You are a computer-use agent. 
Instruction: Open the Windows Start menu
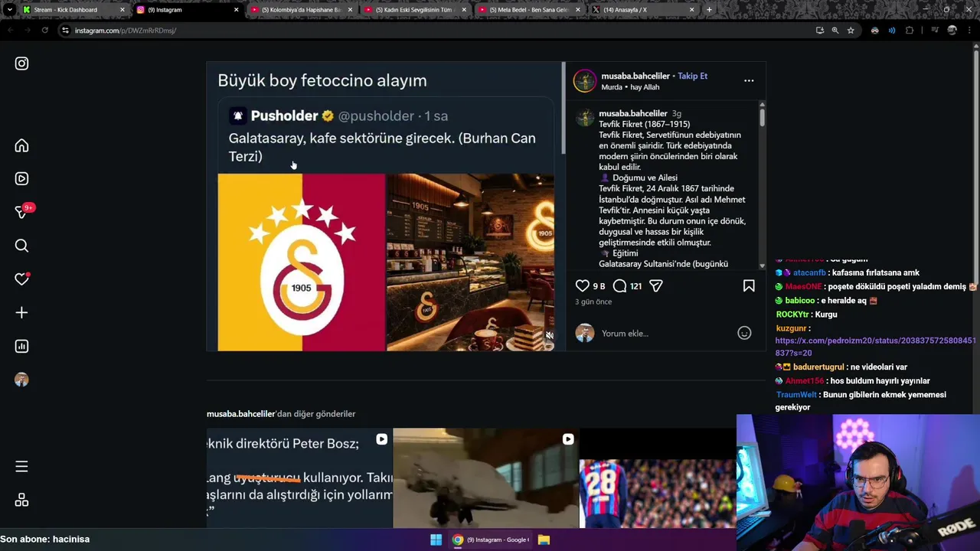[x=436, y=540]
